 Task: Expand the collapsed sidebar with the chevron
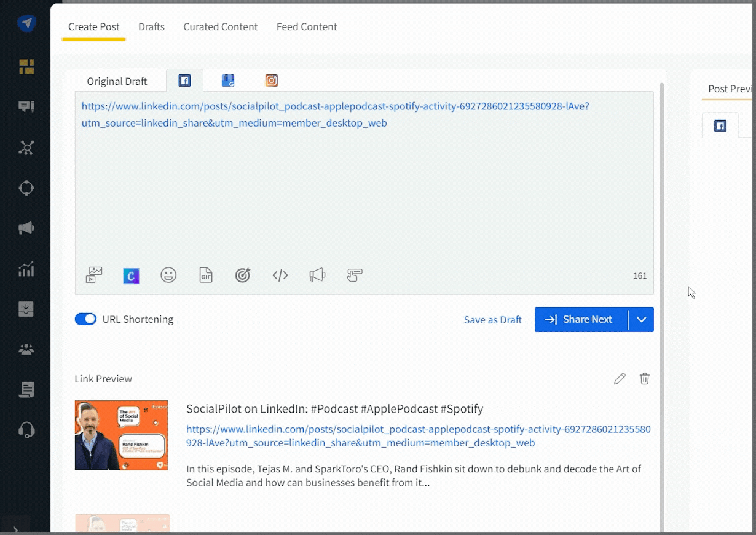16,527
